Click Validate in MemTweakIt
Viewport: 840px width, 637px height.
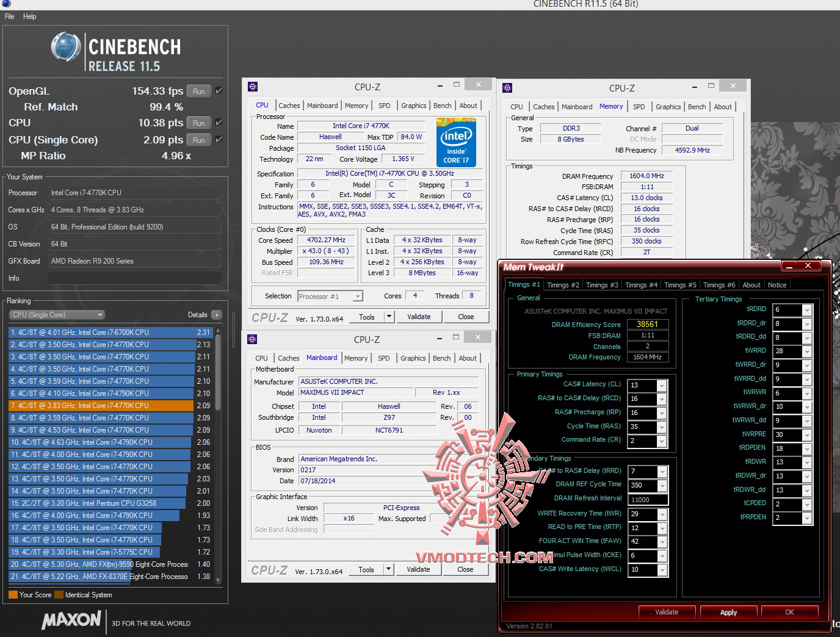click(667, 612)
